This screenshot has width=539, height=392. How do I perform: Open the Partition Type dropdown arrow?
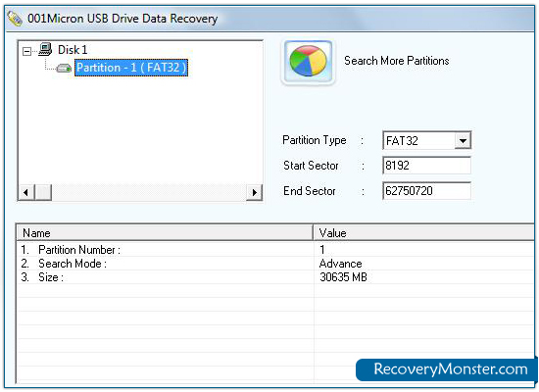463,141
